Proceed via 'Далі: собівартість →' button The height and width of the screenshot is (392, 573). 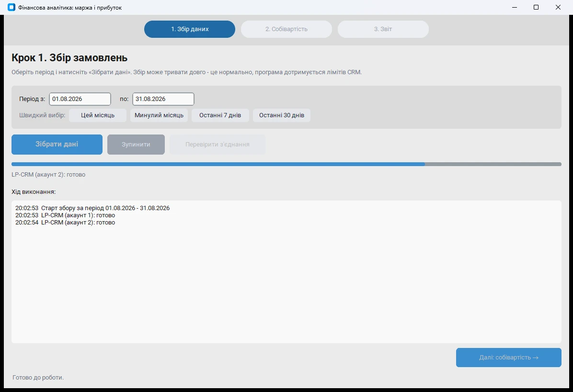point(509,358)
